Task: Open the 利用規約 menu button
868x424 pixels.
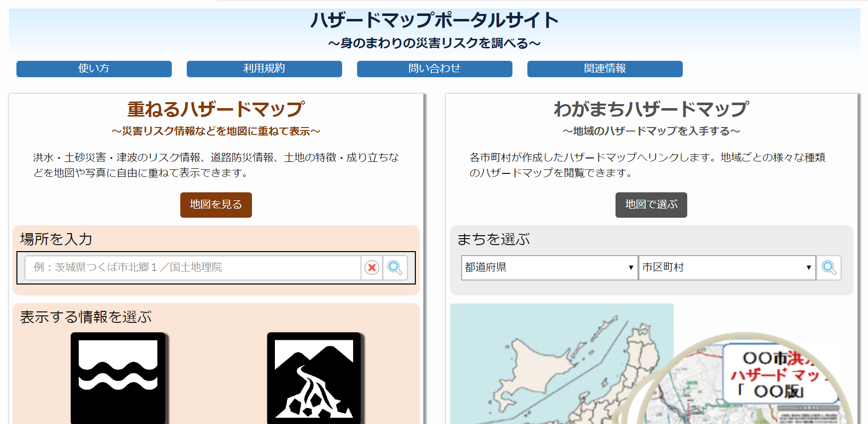Action: click(264, 69)
